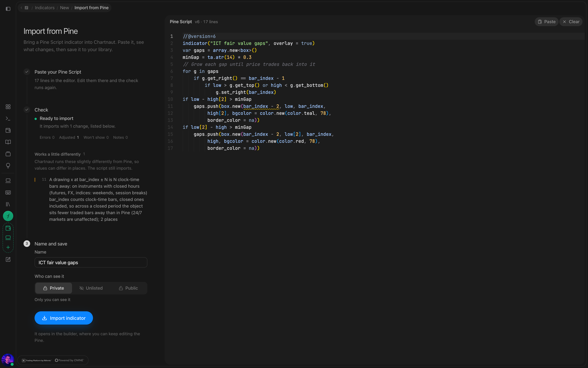Click the green plus icon in sidebar
The image size is (588, 368).
click(8, 247)
